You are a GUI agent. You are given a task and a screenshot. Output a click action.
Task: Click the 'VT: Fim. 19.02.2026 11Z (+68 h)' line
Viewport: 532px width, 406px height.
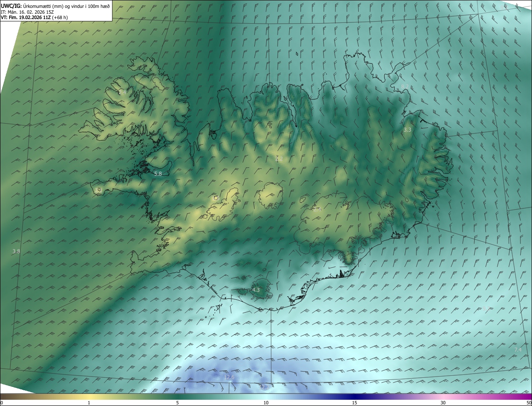[34, 17]
